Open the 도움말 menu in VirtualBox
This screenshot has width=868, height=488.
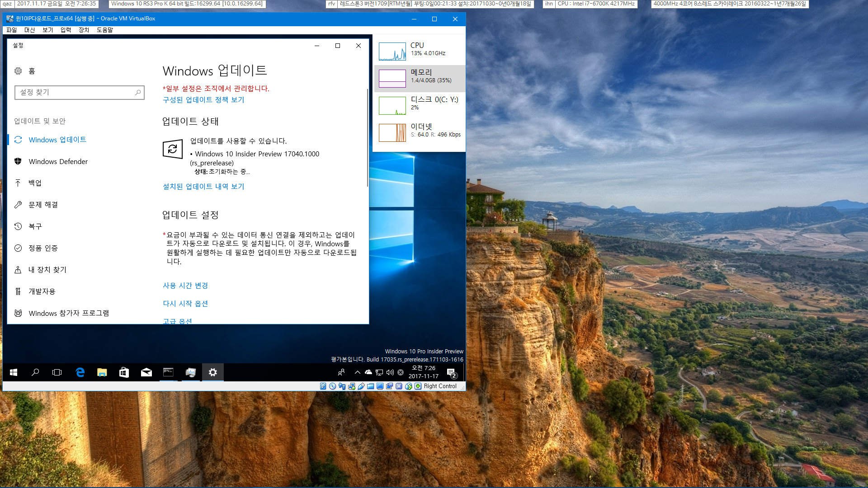pyautogui.click(x=105, y=30)
